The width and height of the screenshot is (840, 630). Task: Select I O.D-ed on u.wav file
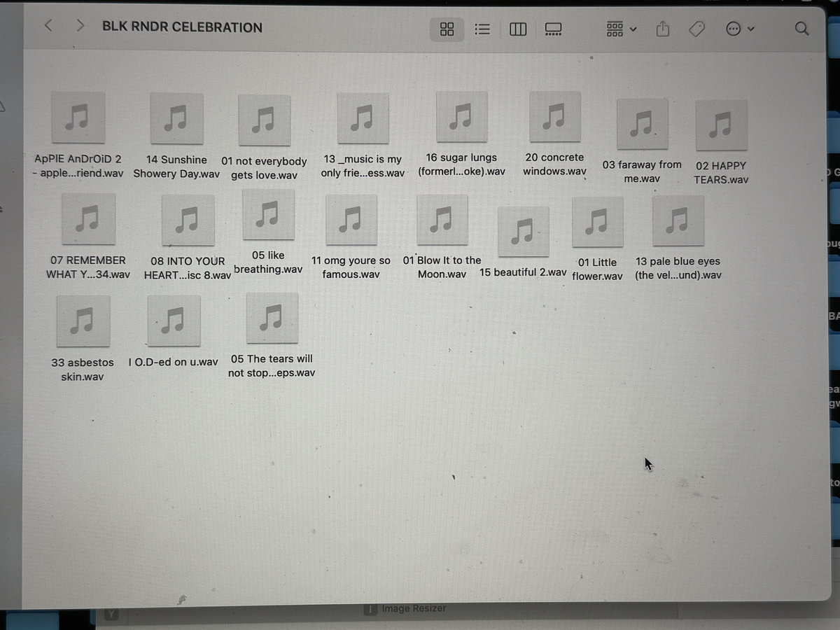(x=174, y=321)
